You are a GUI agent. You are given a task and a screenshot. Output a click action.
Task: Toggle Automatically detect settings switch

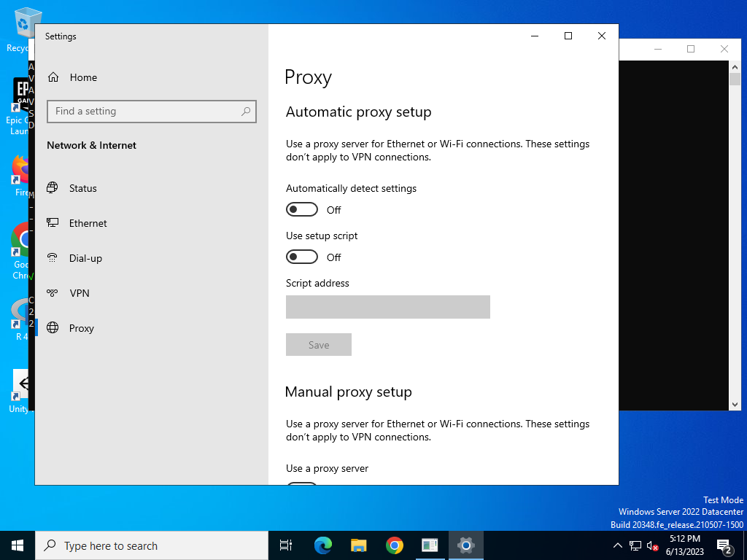pos(302,209)
